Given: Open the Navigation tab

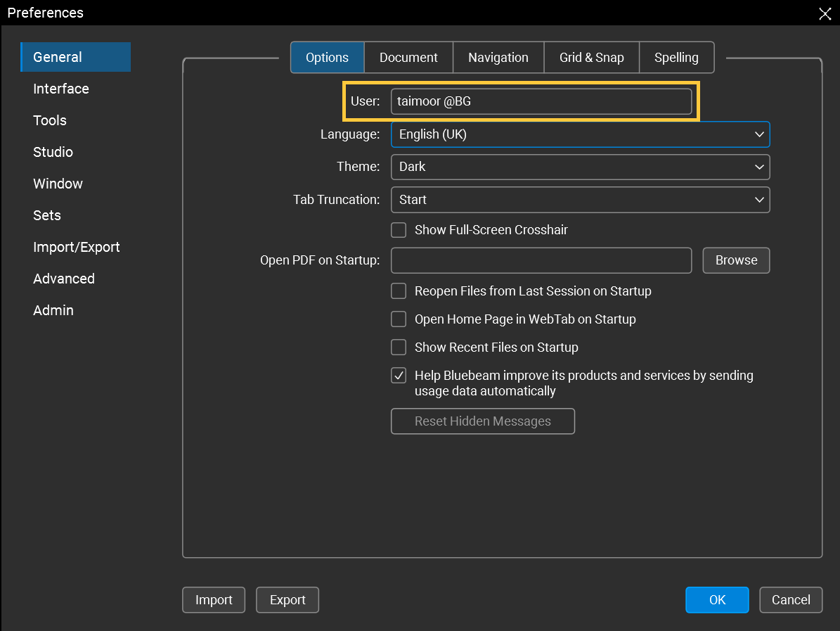Looking at the screenshot, I should (498, 57).
